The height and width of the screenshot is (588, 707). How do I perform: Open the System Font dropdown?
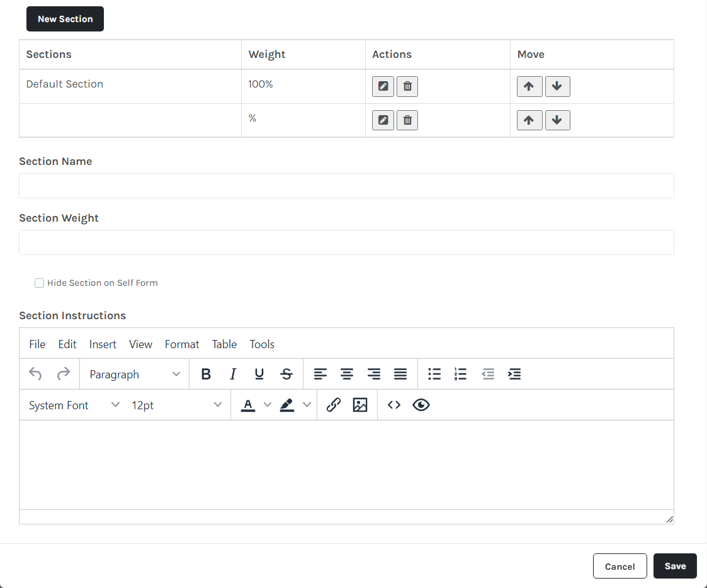pos(74,405)
